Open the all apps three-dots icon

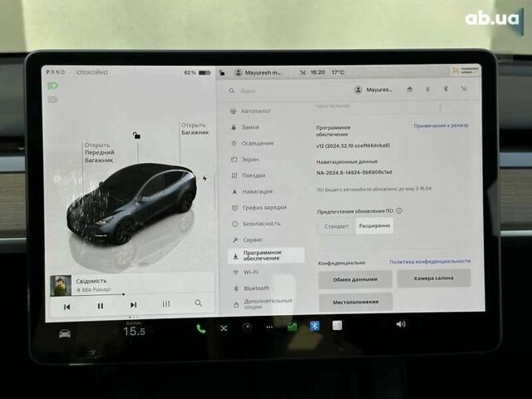(x=269, y=328)
